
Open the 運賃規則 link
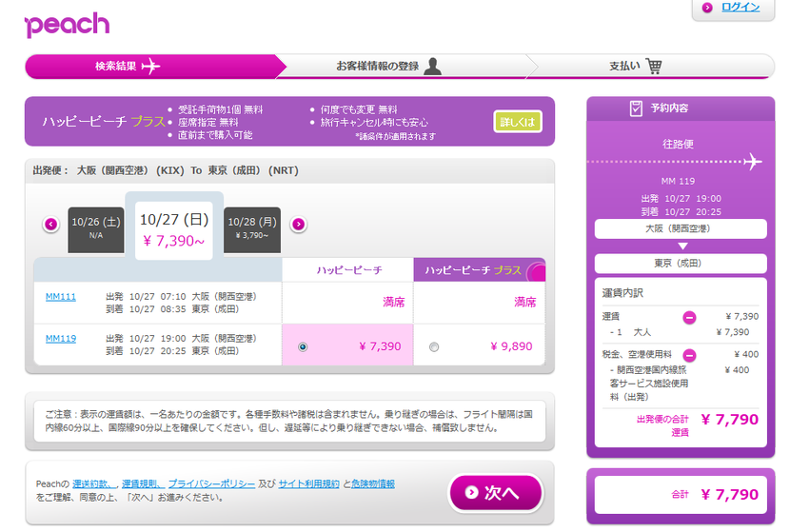[x=141, y=484]
